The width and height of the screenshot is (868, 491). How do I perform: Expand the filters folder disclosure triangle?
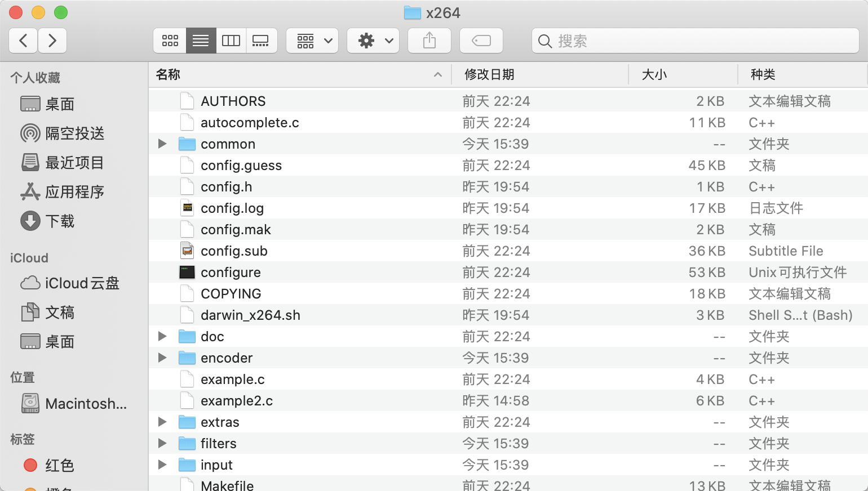(x=162, y=443)
